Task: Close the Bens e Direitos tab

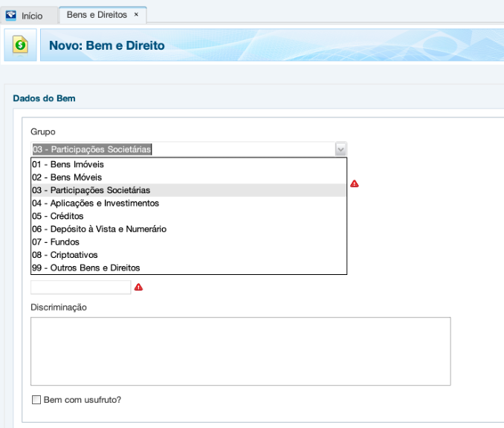Action: pos(136,15)
